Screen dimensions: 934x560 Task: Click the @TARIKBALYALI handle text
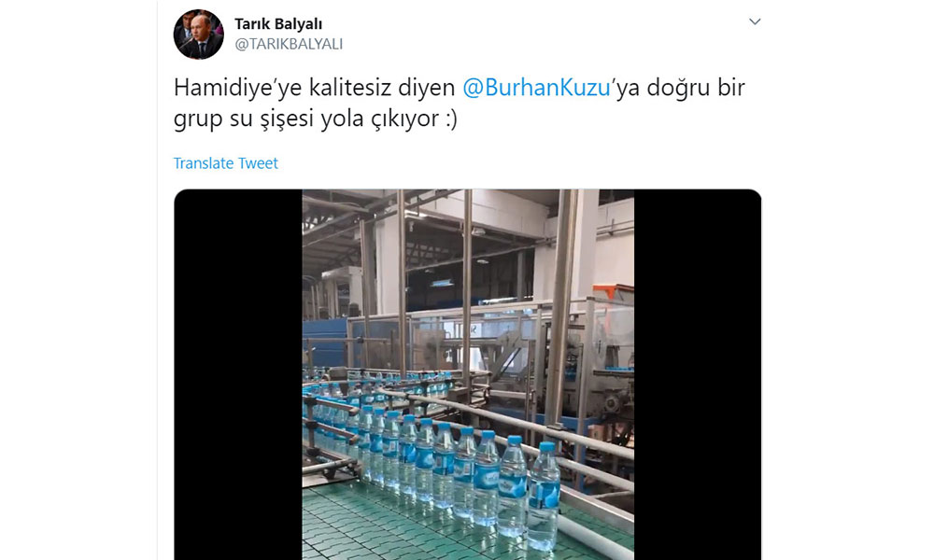coord(289,44)
